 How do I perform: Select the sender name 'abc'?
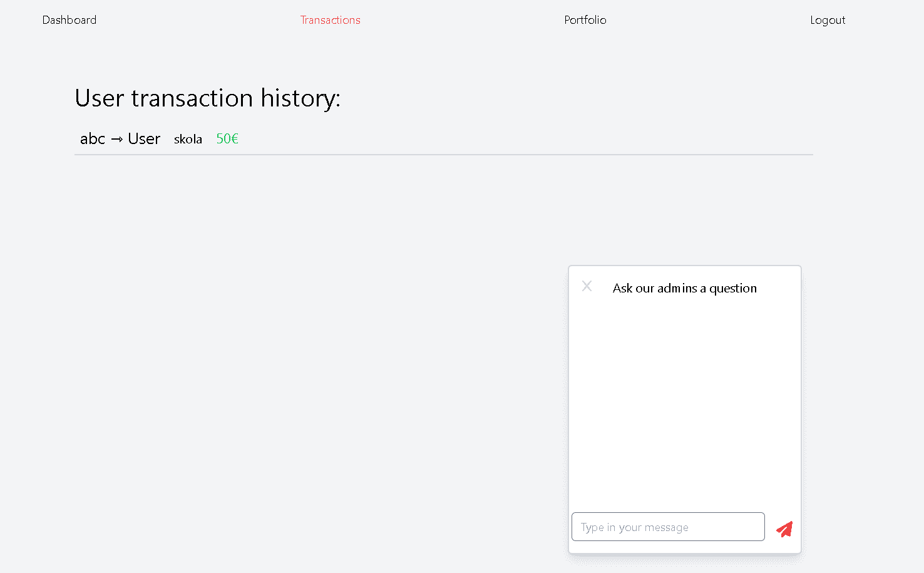click(93, 139)
